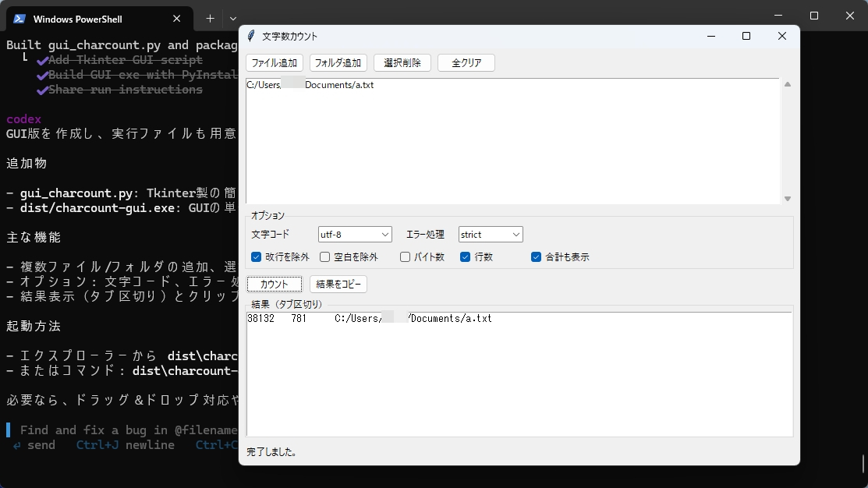This screenshot has width=868, height=488.
Task: Turn off 合計も表示
Action: [x=535, y=256]
